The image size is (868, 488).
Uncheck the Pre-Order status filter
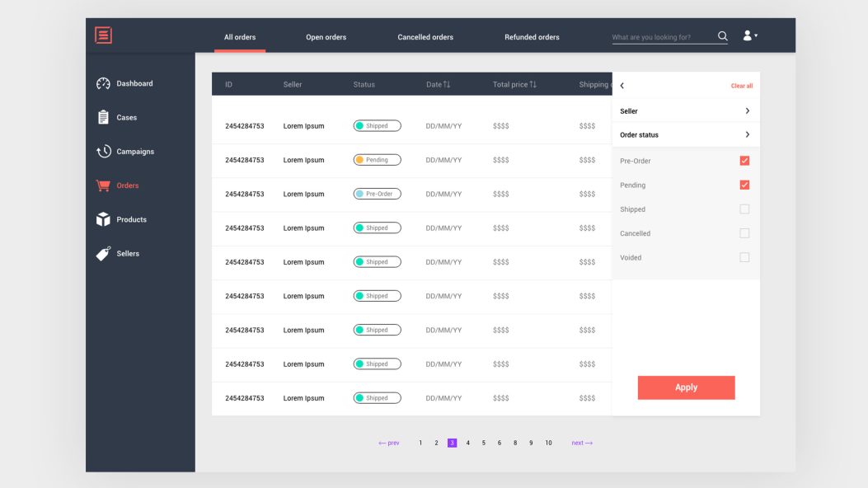tap(744, 161)
